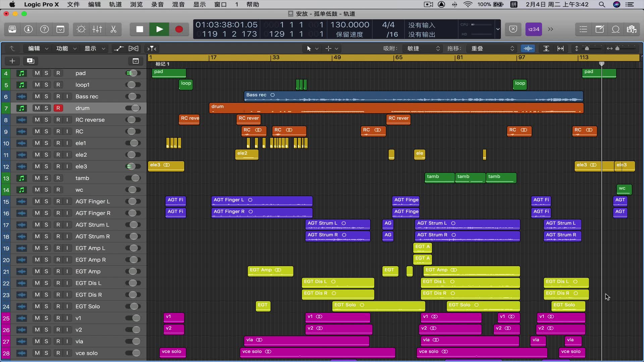Toggle the ele3 track on/off switch

[x=133, y=166]
